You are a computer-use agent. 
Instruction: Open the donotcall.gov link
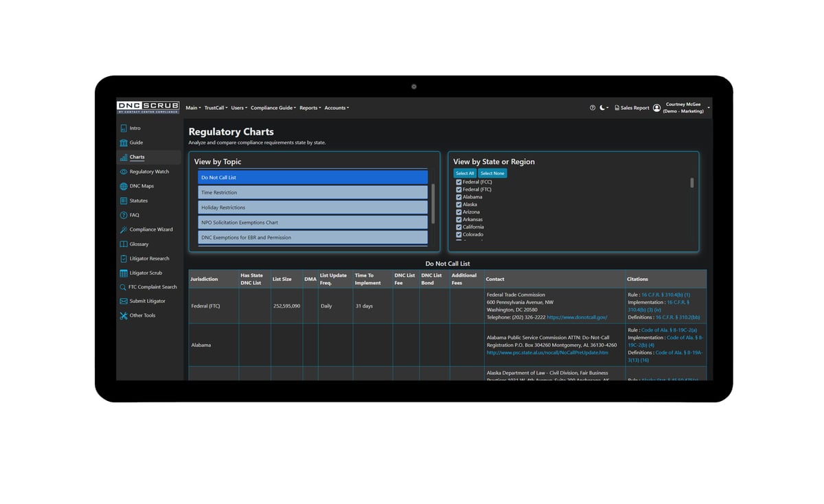coord(577,317)
